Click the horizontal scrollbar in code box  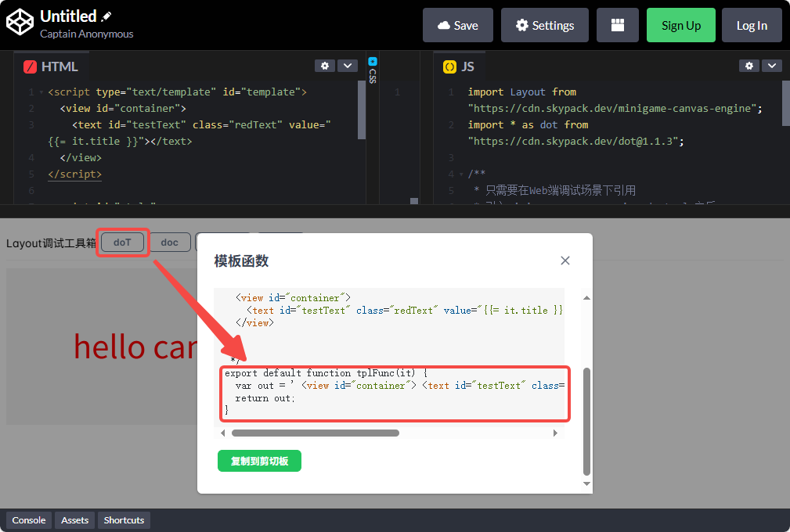coord(315,433)
